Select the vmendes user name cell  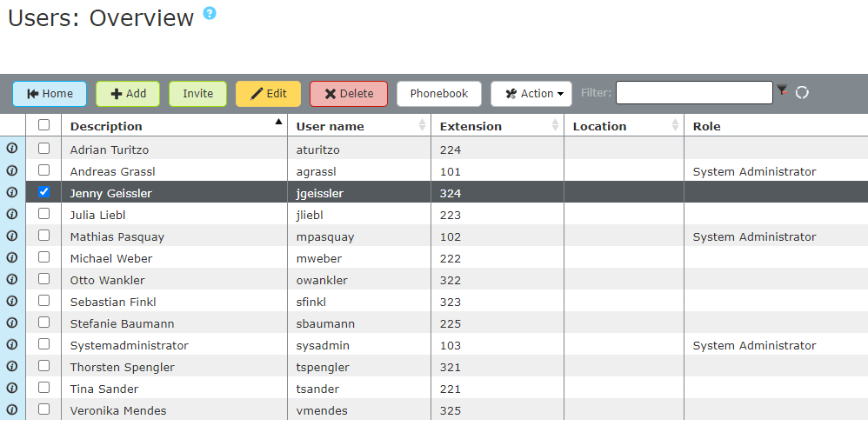[359, 410]
